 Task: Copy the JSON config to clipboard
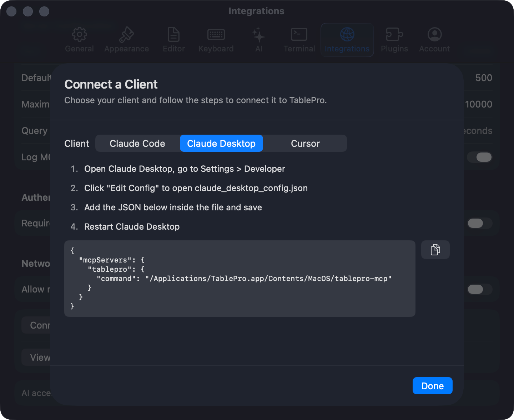pos(435,250)
